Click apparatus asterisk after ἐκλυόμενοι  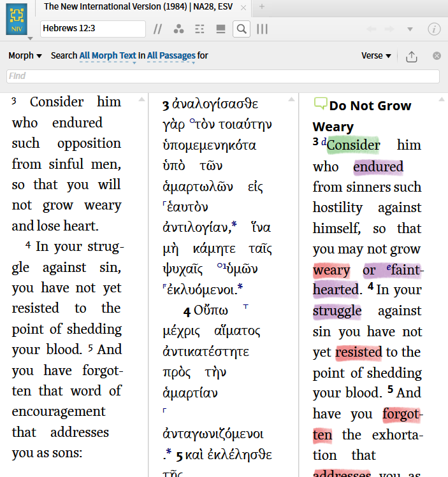tap(240, 286)
